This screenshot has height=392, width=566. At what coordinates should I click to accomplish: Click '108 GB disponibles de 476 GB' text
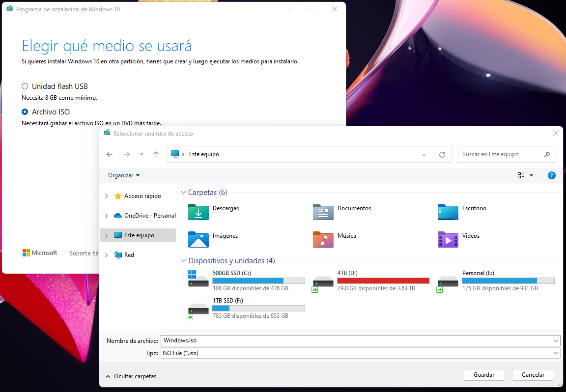(251, 288)
